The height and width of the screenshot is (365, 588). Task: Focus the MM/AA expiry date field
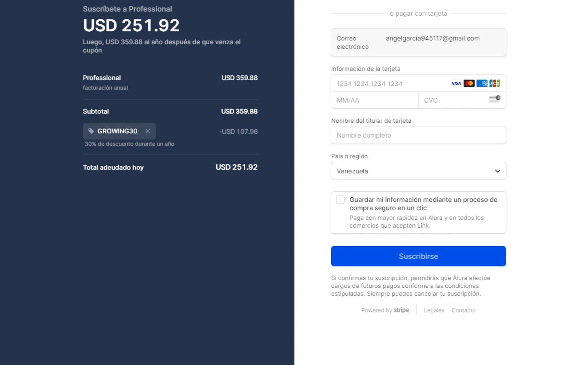pos(375,100)
